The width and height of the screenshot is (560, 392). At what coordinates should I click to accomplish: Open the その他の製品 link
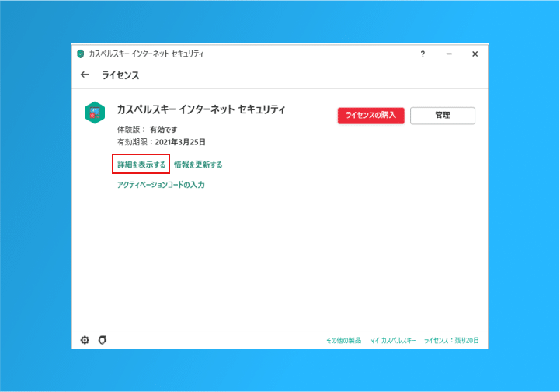pos(343,341)
